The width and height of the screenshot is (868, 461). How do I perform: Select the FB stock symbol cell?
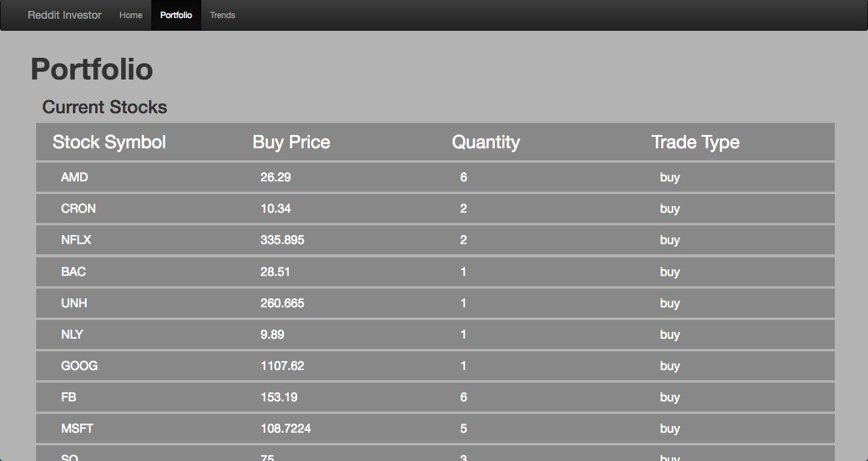69,397
